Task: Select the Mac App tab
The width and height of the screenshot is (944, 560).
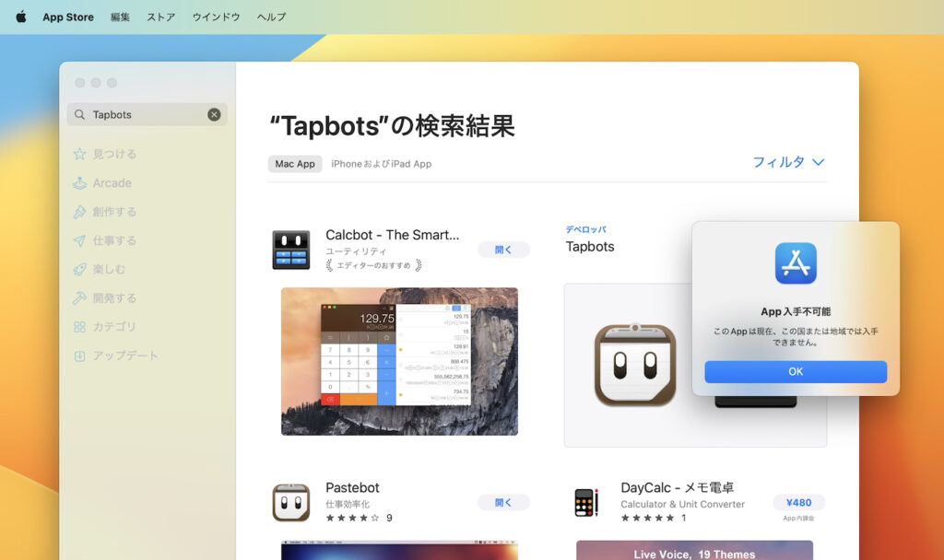Action: 294,163
